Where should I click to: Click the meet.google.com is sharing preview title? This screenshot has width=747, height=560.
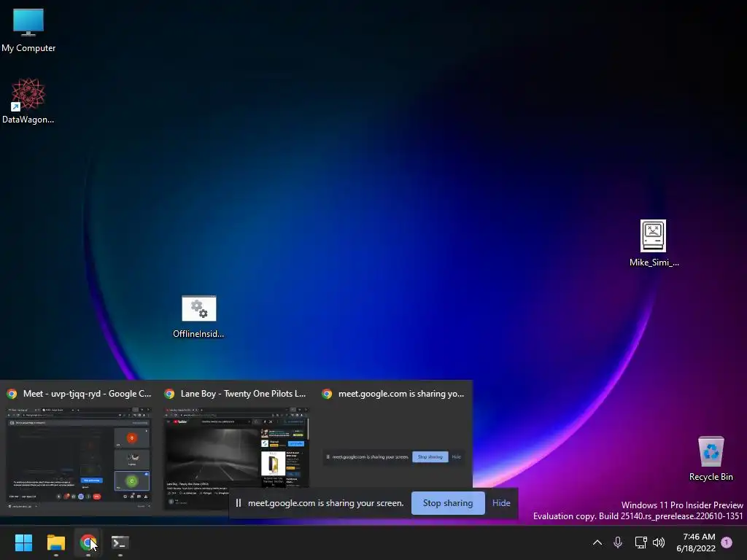(401, 394)
